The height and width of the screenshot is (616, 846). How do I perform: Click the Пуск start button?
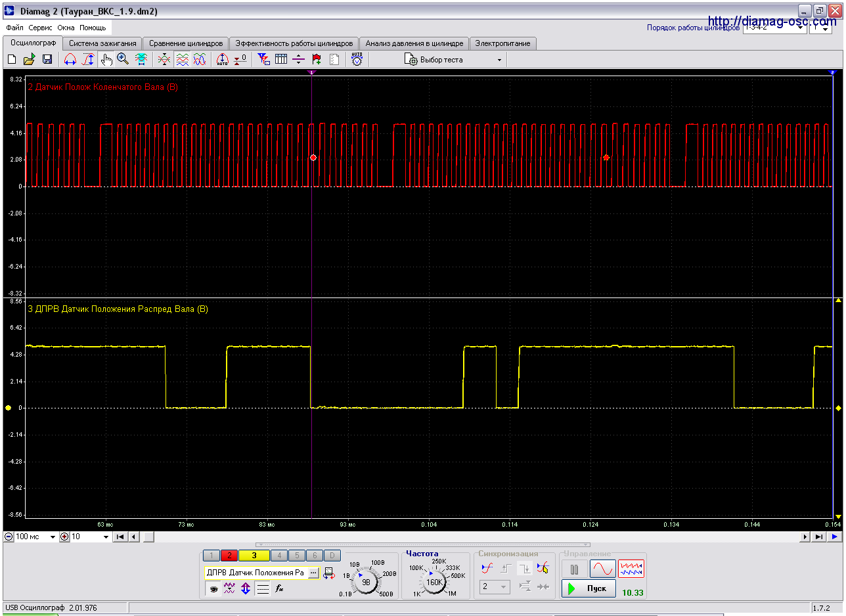coord(589,588)
